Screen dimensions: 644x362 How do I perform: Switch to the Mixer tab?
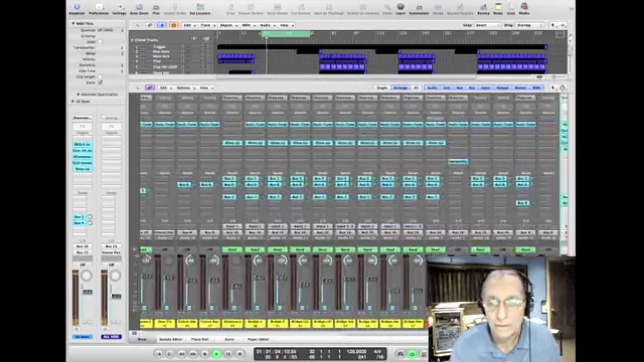(x=142, y=339)
